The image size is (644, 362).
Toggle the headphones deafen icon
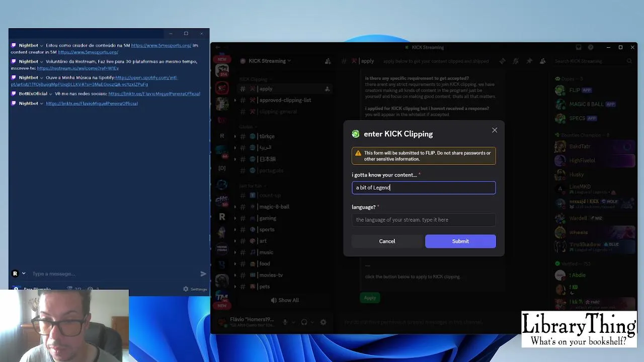(x=304, y=322)
